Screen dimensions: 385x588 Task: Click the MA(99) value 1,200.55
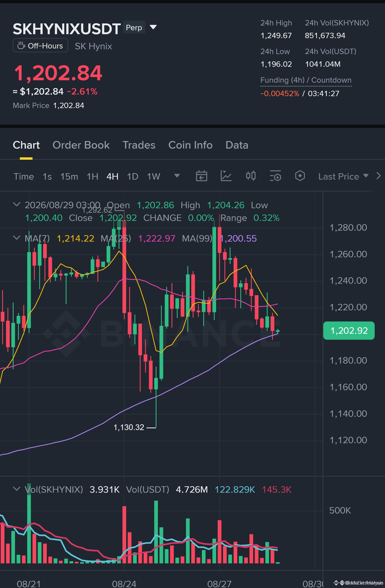[238, 238]
